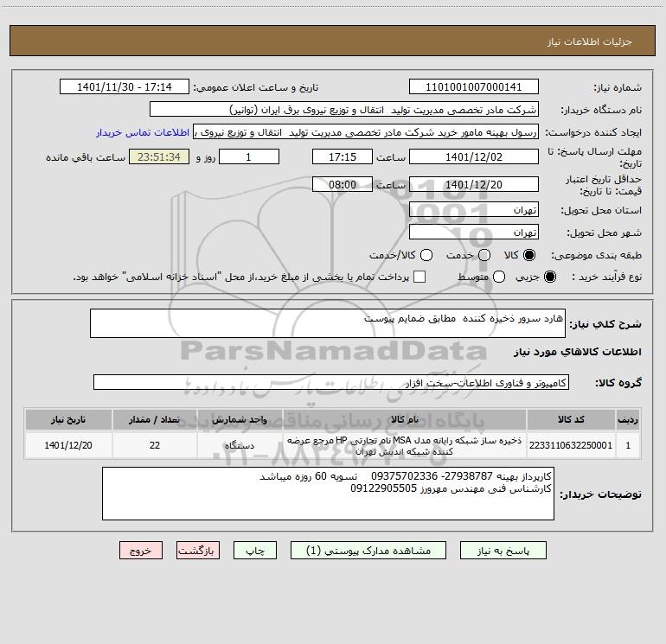Select the جزیی purchase type radio
Image resolution: width=666 pixels, height=644 pixels.
click(x=549, y=277)
